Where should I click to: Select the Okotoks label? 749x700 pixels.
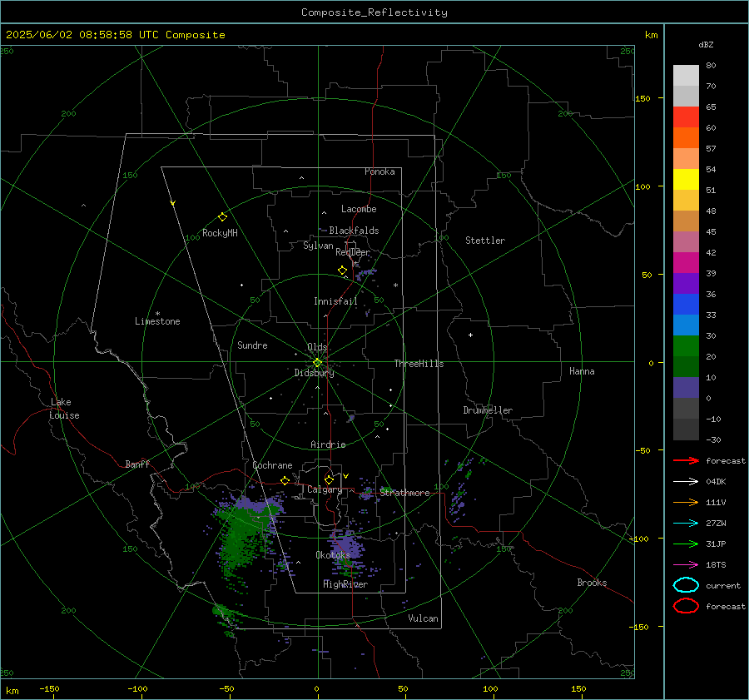point(333,554)
